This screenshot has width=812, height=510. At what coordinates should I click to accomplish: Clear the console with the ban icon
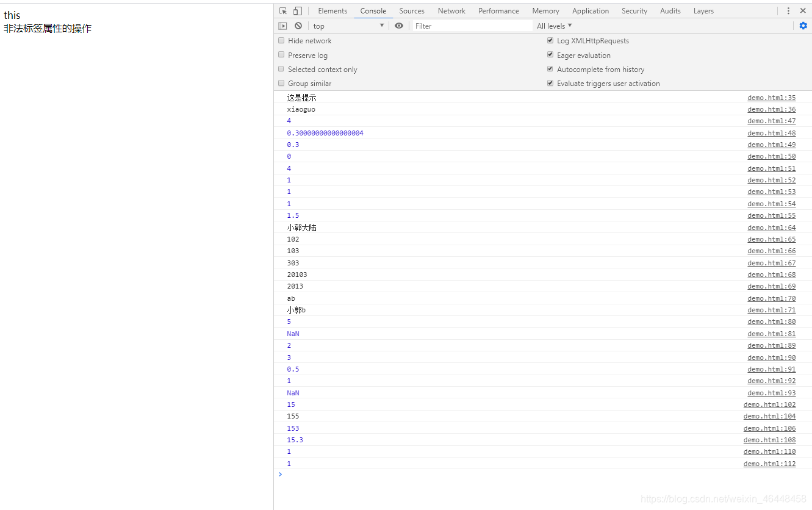pyautogui.click(x=298, y=26)
